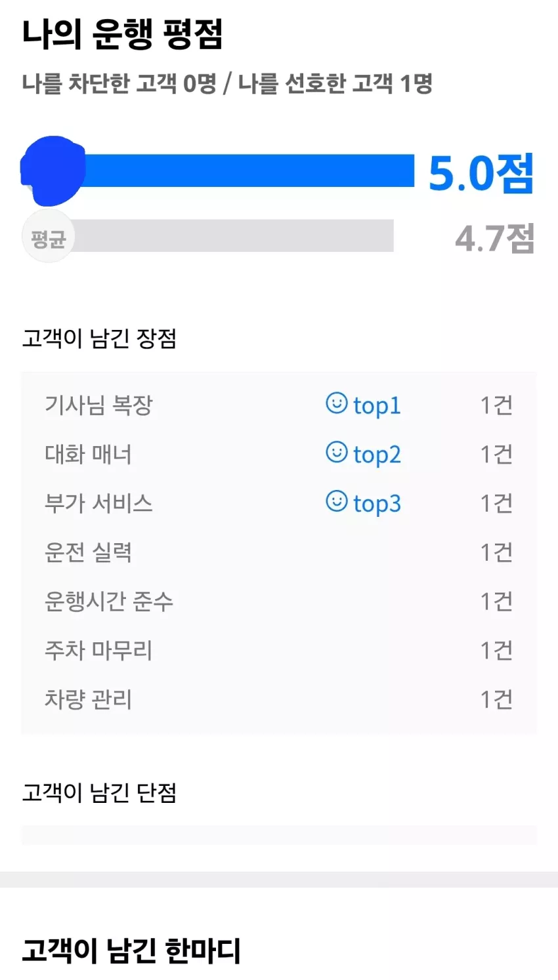The image size is (558, 980).
Task: Select the 차량 관리 row
Action: (279, 700)
